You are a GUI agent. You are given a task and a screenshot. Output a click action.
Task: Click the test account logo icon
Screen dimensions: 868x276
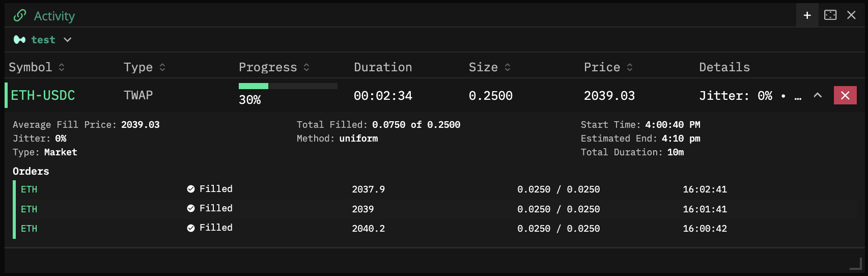[20, 40]
